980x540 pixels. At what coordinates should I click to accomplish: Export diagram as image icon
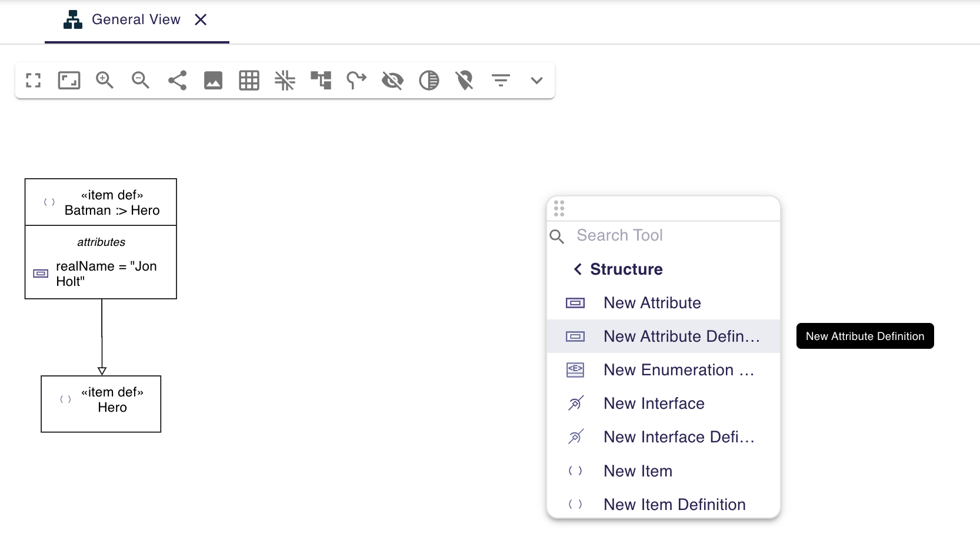[213, 80]
